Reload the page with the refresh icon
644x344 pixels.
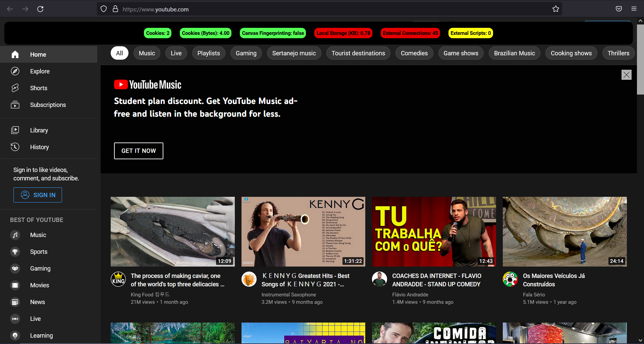[40, 9]
